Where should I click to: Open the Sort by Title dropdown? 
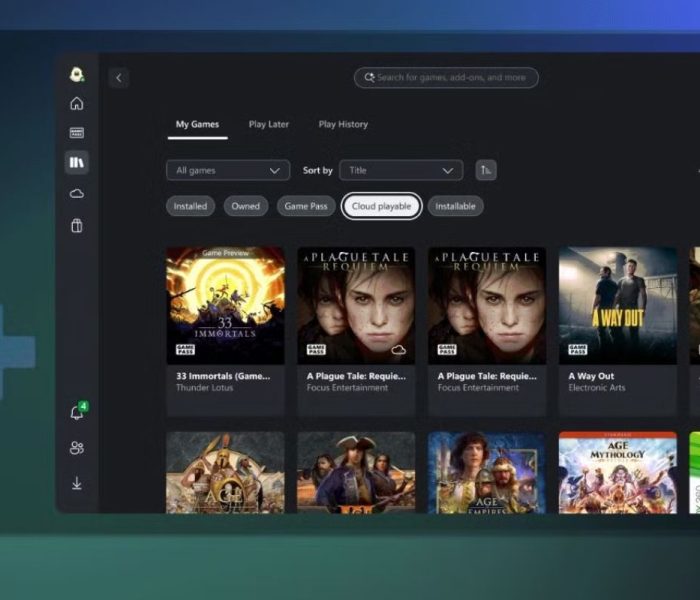click(x=401, y=170)
